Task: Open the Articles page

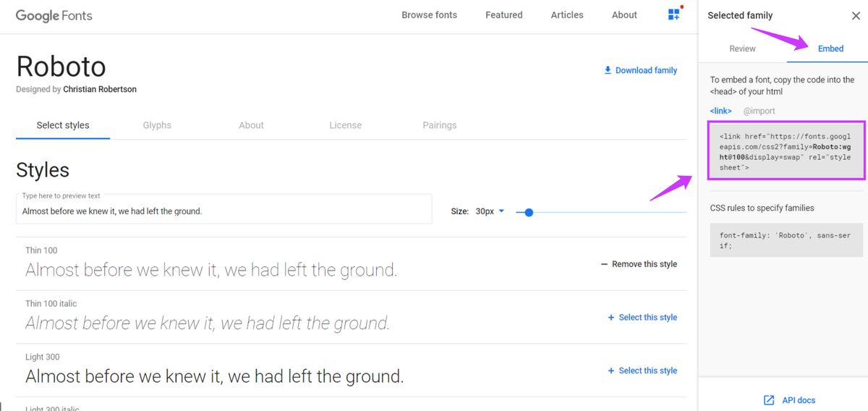Action: (x=567, y=14)
